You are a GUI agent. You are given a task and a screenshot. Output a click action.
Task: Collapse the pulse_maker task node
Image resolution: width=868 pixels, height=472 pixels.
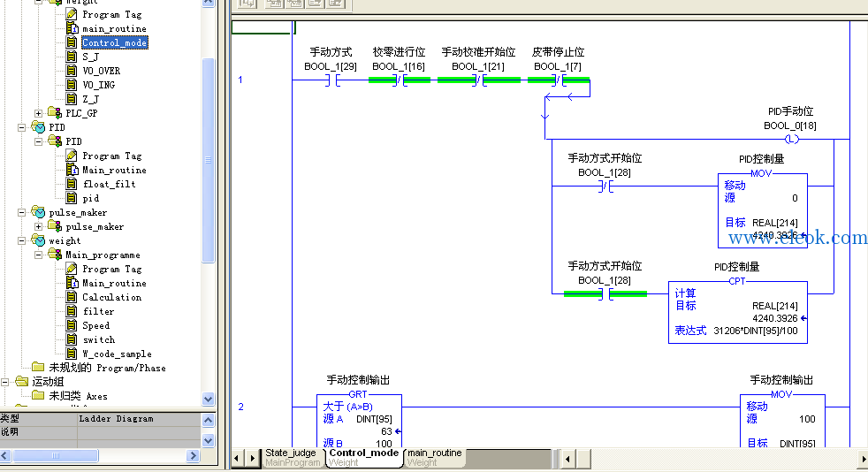coord(21,212)
